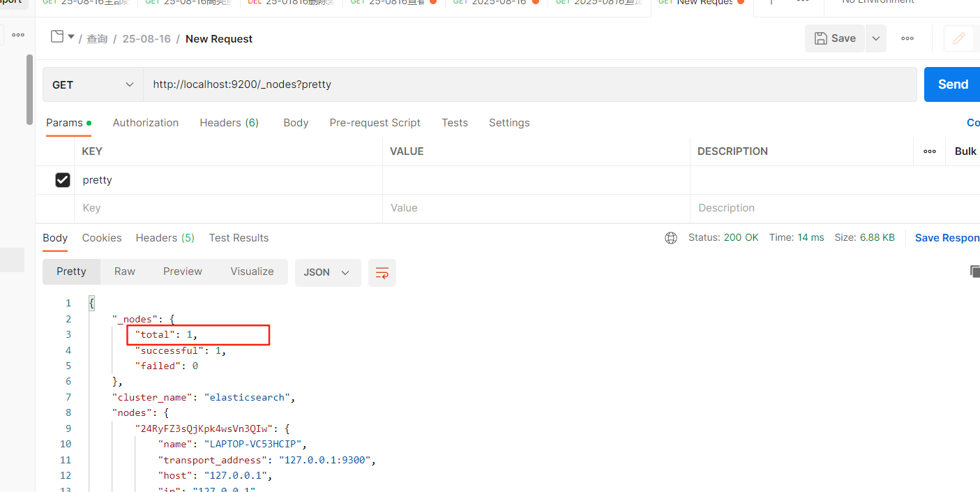This screenshot has width=980, height=492.
Task: Open the request Headers (6) tab
Action: [229, 123]
